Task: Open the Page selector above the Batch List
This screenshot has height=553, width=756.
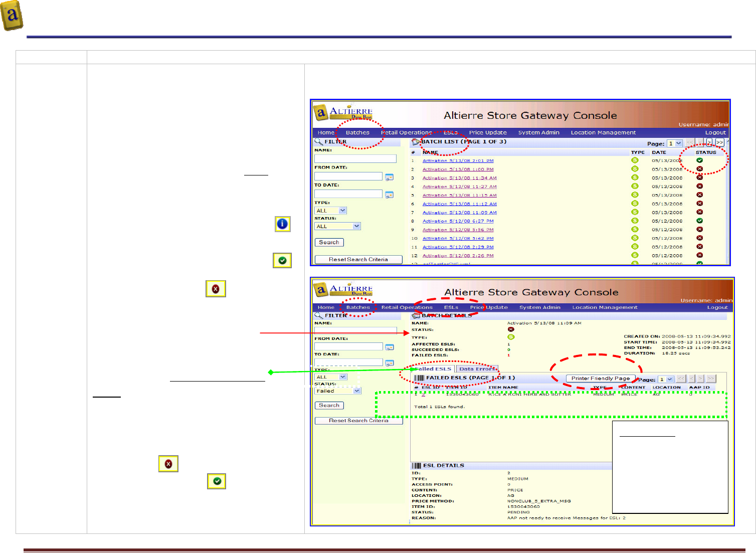Action: point(675,143)
